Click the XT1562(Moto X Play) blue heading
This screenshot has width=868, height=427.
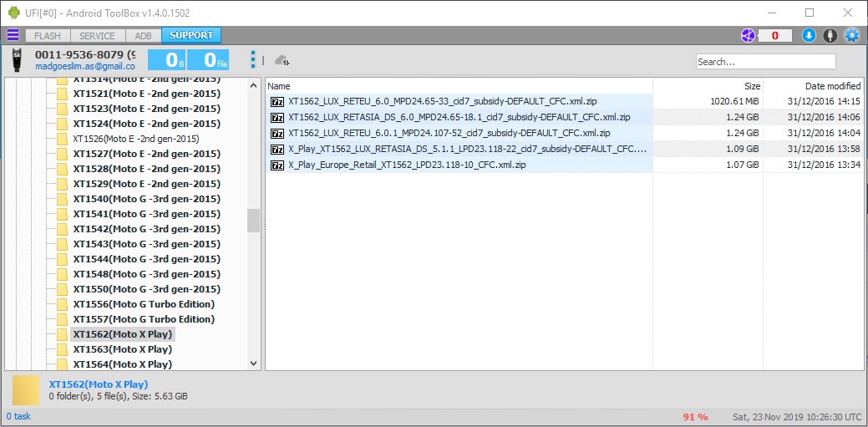99,384
